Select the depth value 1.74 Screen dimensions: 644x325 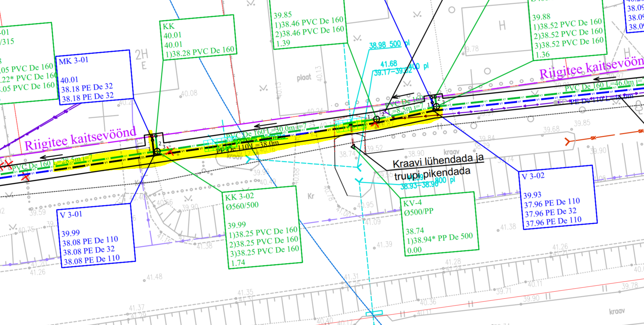(238, 263)
